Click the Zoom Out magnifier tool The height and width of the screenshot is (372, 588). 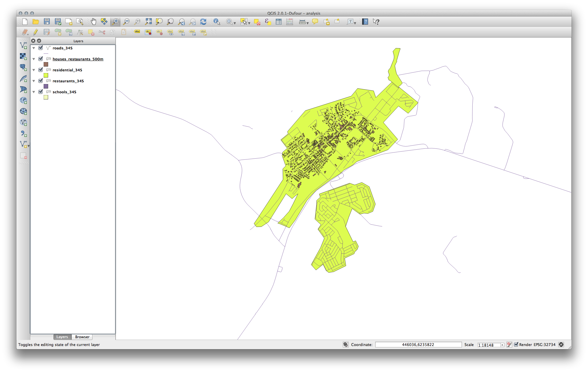pyautogui.click(x=126, y=22)
